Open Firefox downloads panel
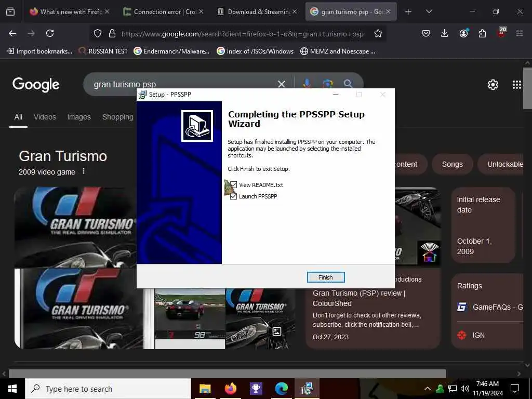 coord(445,33)
